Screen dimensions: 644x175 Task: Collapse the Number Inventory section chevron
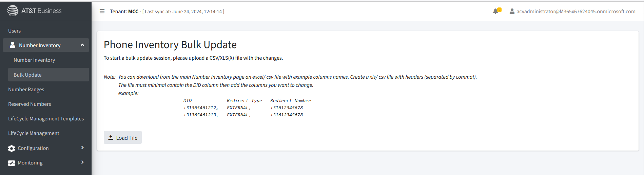click(82, 45)
